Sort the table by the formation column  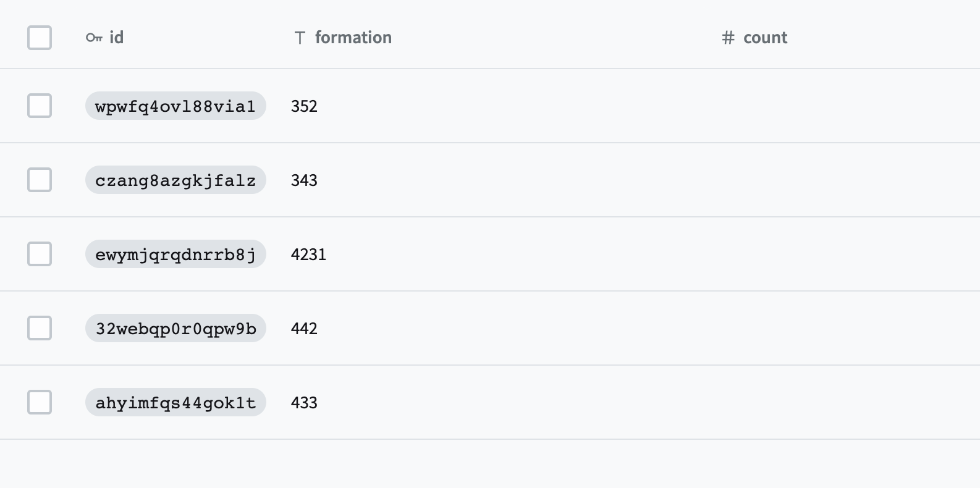(353, 37)
